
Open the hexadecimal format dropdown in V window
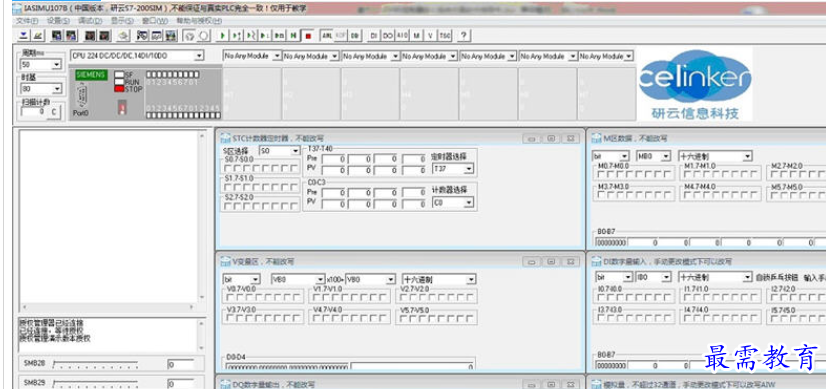click(439, 279)
